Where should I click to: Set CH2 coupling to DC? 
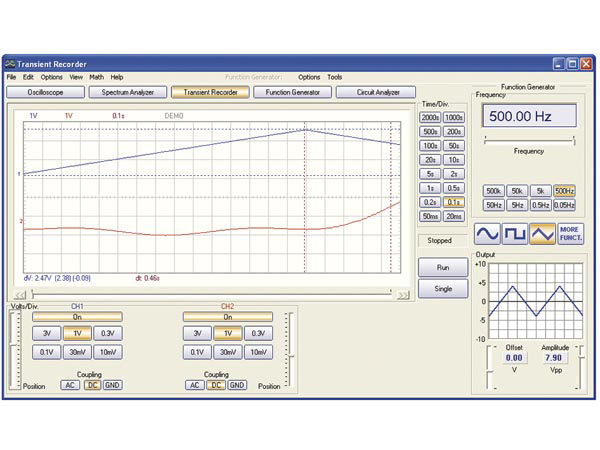click(x=216, y=385)
